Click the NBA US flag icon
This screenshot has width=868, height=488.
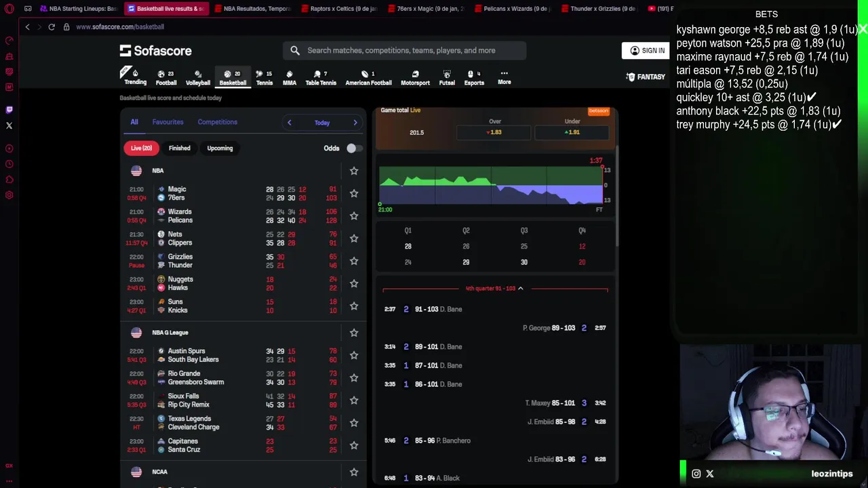(x=136, y=171)
